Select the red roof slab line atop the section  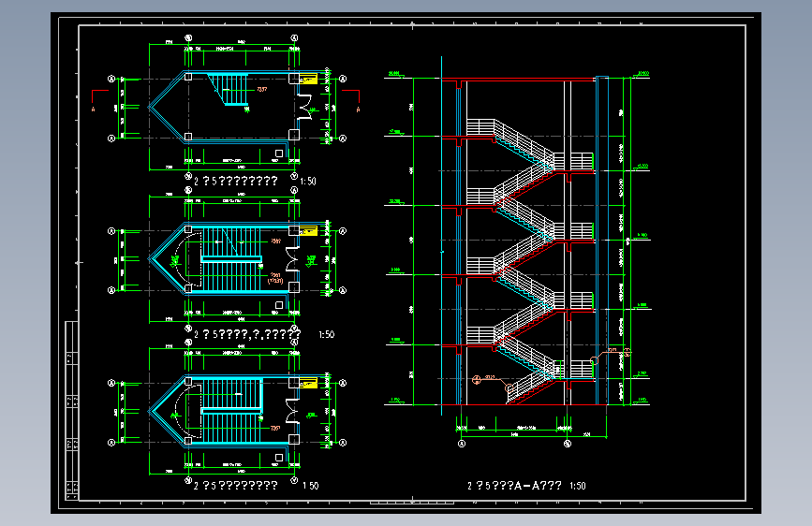tap(519, 80)
